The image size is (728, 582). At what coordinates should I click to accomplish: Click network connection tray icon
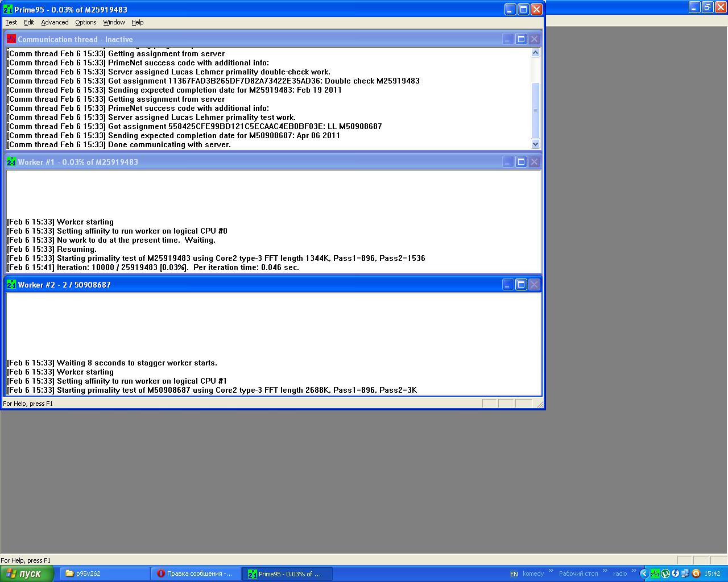tap(685, 573)
